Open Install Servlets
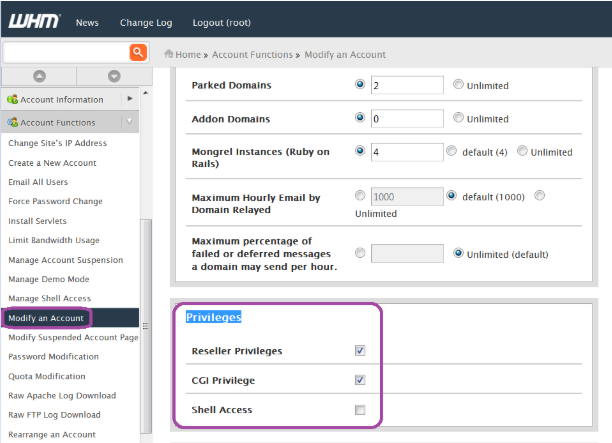This screenshot has height=443, width=612. click(x=37, y=221)
